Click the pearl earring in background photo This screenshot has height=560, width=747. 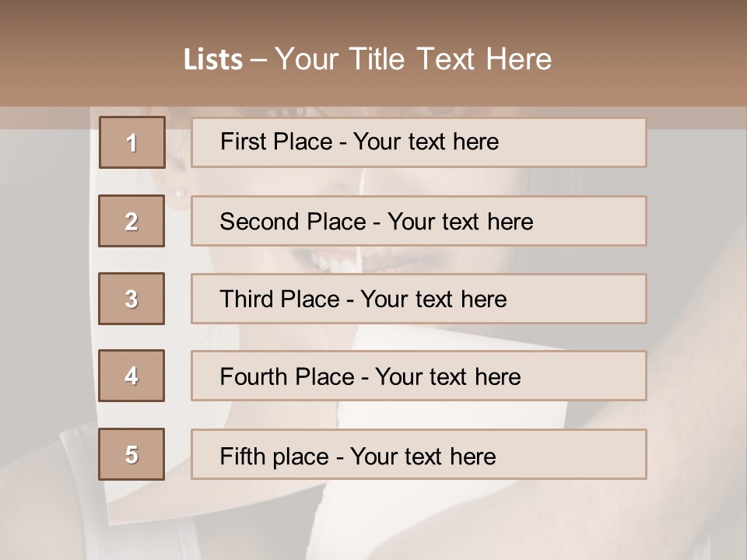coord(180,194)
